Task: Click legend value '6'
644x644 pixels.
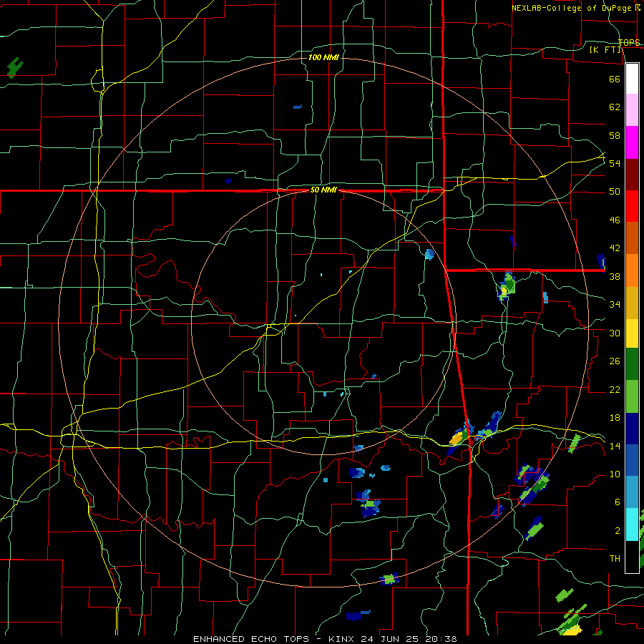Action: [x=617, y=502]
